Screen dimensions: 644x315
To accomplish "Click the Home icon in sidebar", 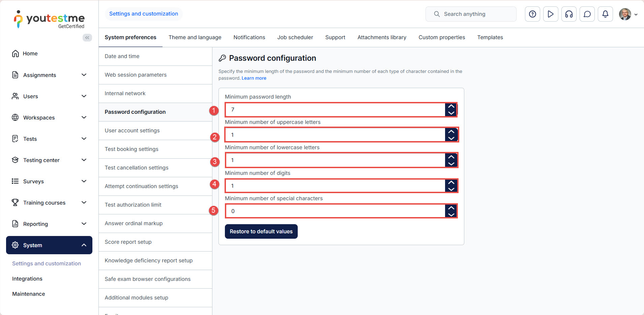I will (16, 54).
